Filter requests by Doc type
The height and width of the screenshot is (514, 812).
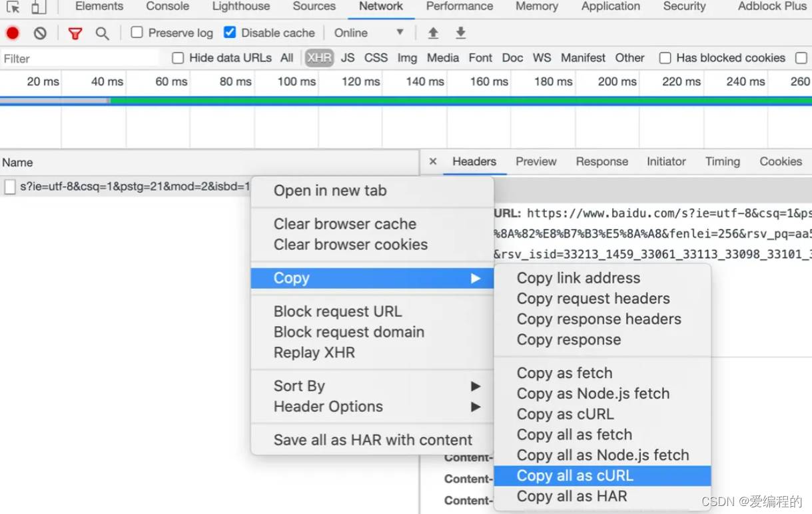(x=512, y=58)
